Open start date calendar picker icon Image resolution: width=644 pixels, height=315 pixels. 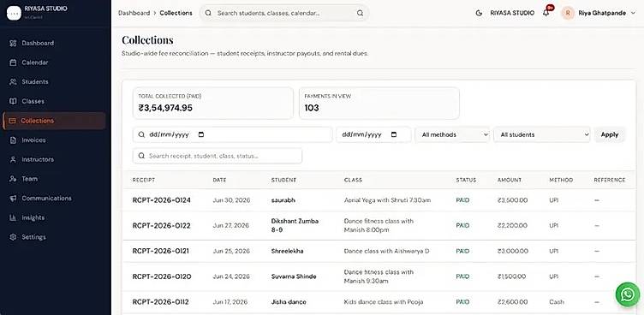(201, 134)
